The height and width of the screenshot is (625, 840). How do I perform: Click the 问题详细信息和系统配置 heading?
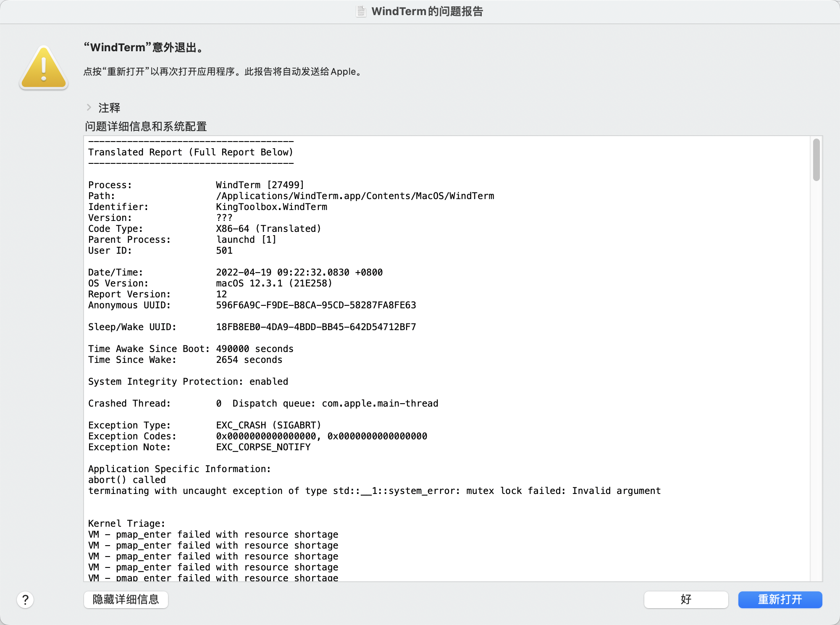[146, 126]
